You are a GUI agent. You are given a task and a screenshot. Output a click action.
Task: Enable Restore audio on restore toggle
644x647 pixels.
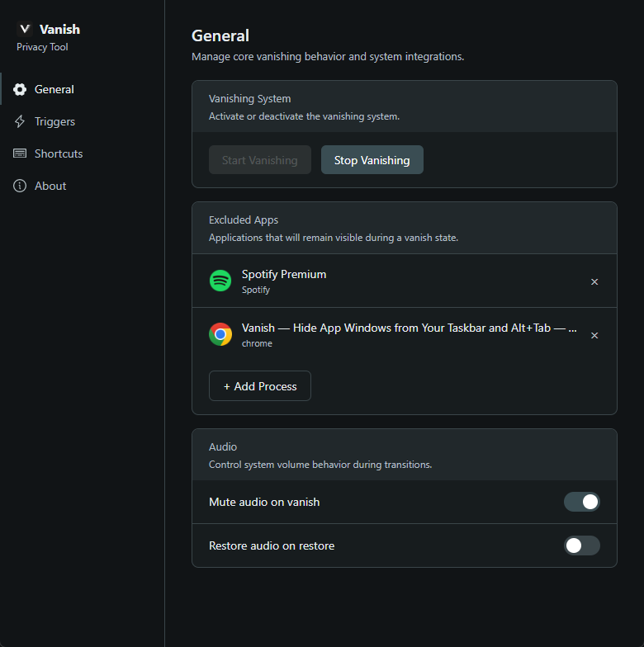click(x=581, y=545)
